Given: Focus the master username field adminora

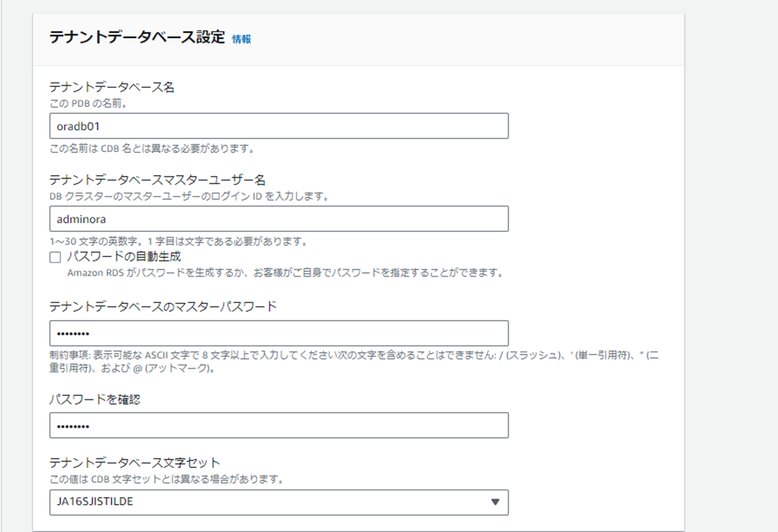Looking at the screenshot, I should tap(279, 219).
